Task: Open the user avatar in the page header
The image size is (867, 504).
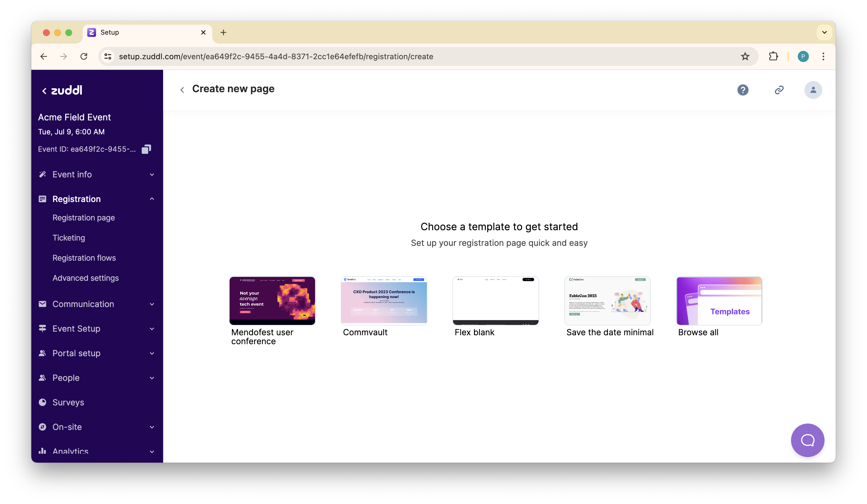Action: coord(813,90)
